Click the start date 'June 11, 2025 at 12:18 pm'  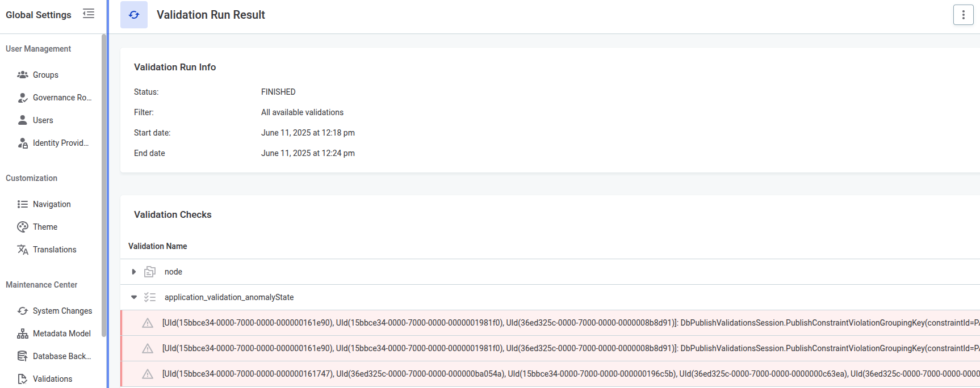(308, 133)
